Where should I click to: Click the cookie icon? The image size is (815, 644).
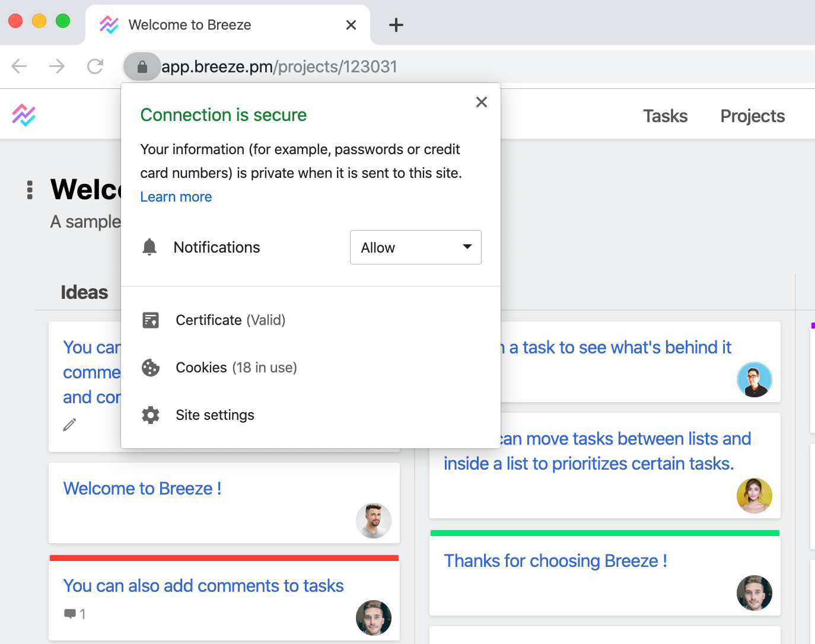(151, 368)
